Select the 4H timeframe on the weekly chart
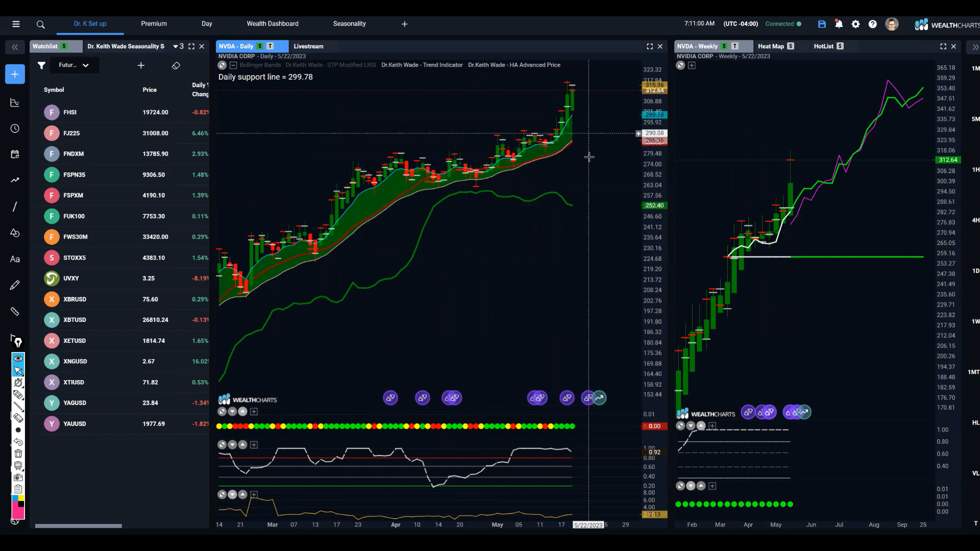This screenshot has width=980, height=551. (x=975, y=220)
